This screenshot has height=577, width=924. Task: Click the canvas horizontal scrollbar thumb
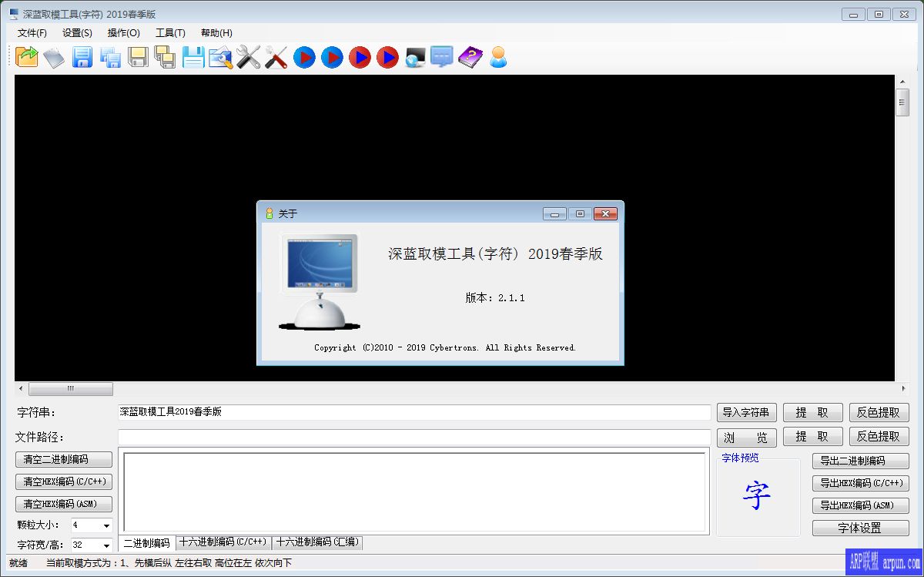(x=71, y=389)
